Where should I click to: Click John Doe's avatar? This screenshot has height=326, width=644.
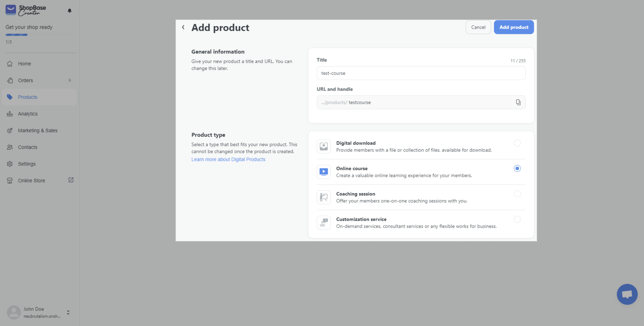click(14, 312)
